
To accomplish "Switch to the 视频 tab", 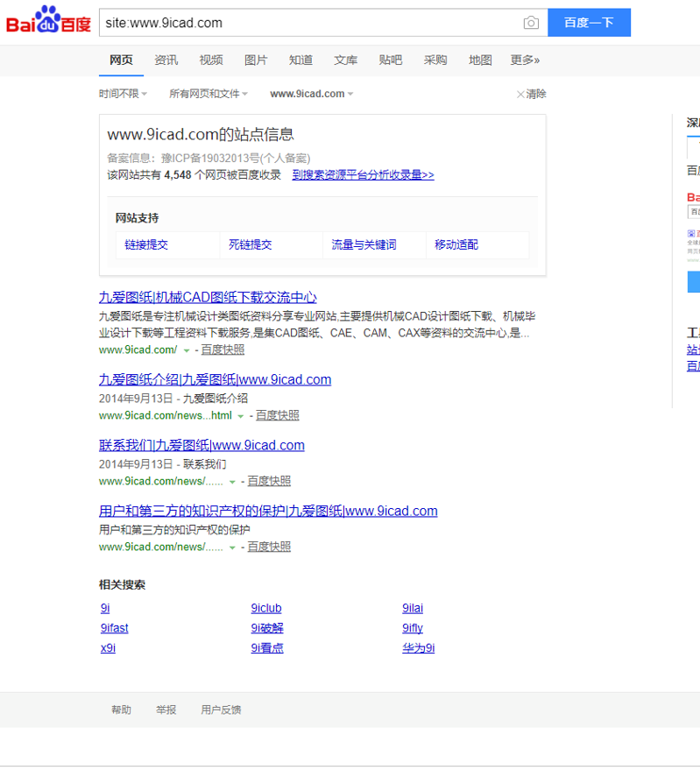I will [211, 60].
